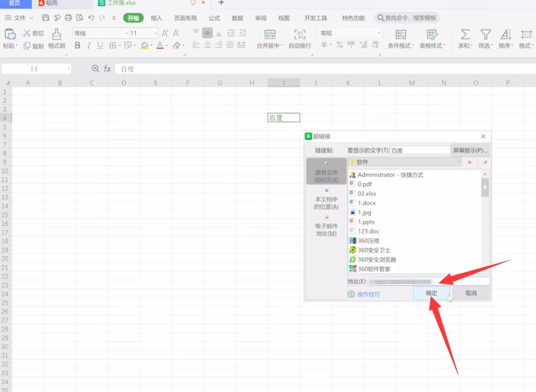Click the Merge and Center (合并居中) icon
Screen dimensions: 536x392
click(270, 35)
